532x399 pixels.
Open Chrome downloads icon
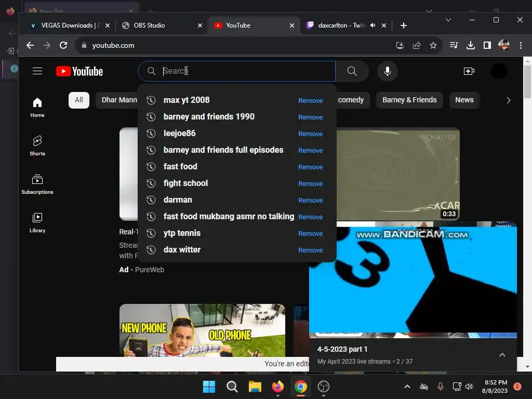pyautogui.click(x=471, y=45)
